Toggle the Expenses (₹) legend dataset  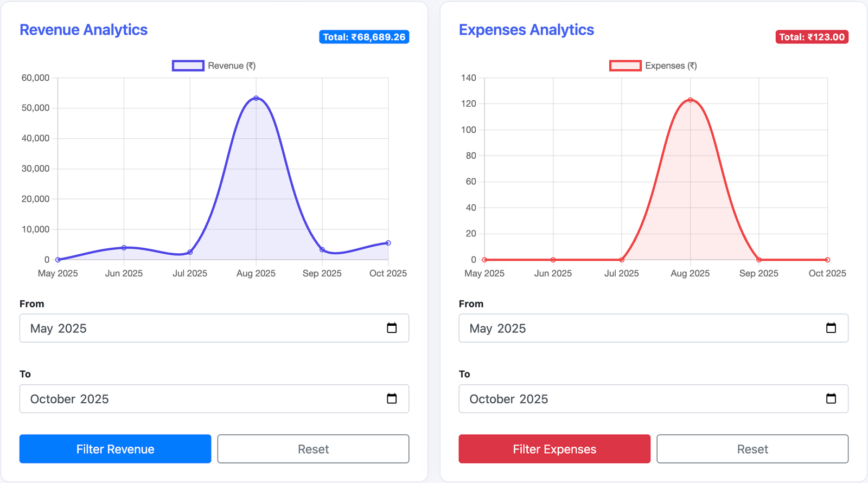pyautogui.click(x=653, y=66)
